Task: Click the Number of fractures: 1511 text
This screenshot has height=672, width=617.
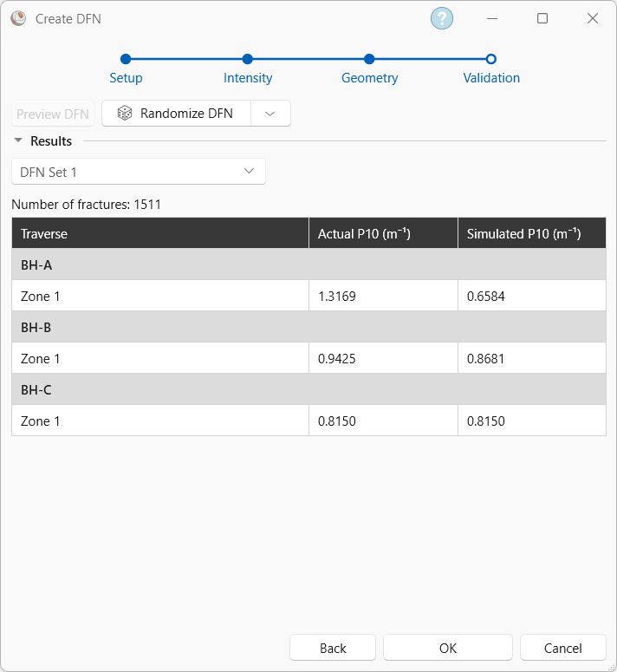Action: coord(86,204)
